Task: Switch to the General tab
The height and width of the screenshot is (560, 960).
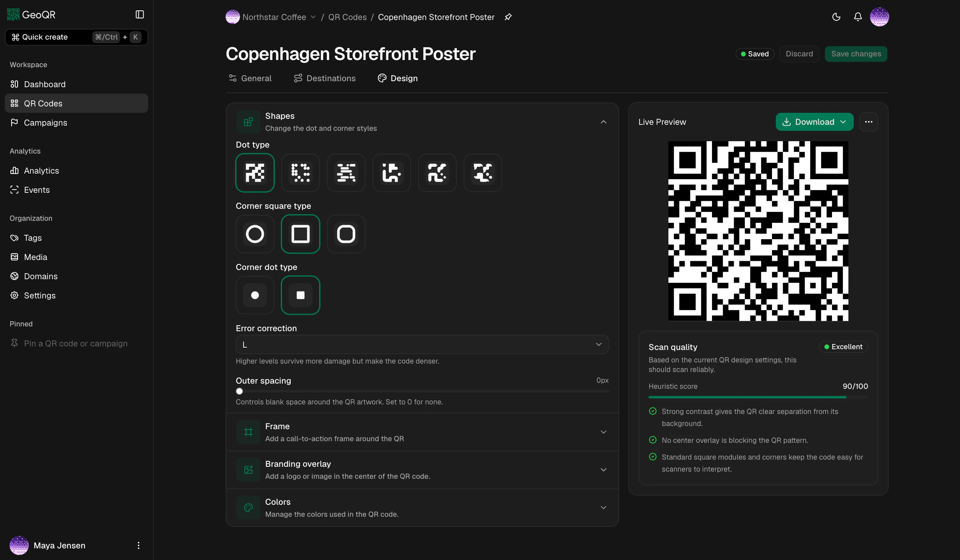Action: point(250,78)
